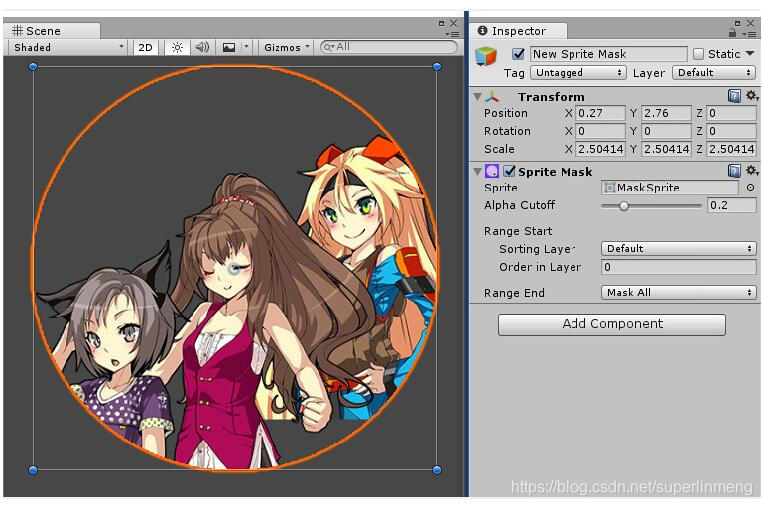Screen dimensions: 762x506
Task: Switch to the Scene tab
Action: coord(52,31)
